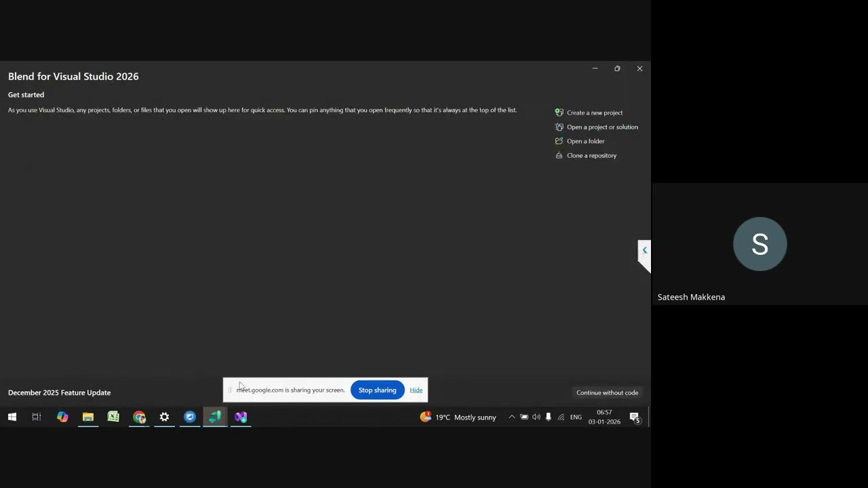The width and height of the screenshot is (868, 488).
Task: Click the Clone a repository icon
Action: click(559, 155)
